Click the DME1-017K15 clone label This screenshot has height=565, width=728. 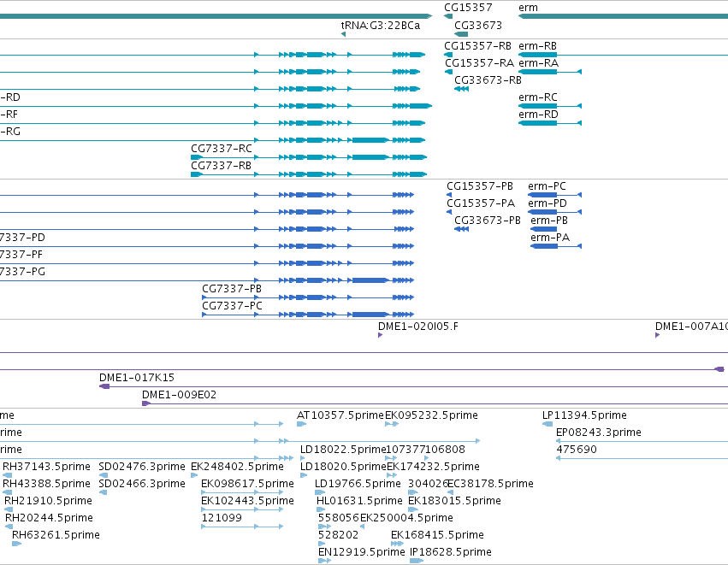(x=137, y=378)
